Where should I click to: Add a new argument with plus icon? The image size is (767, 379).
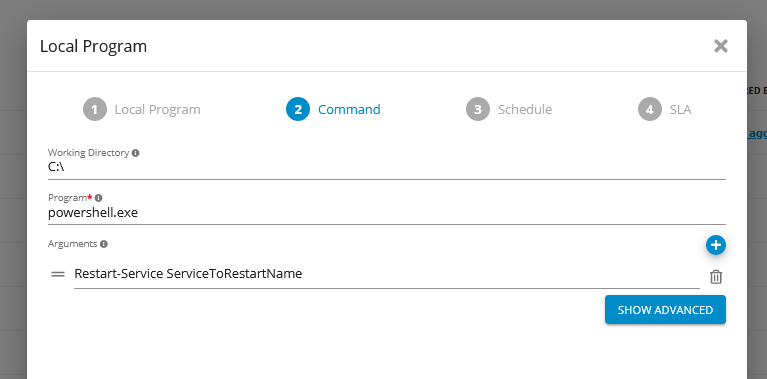(716, 245)
